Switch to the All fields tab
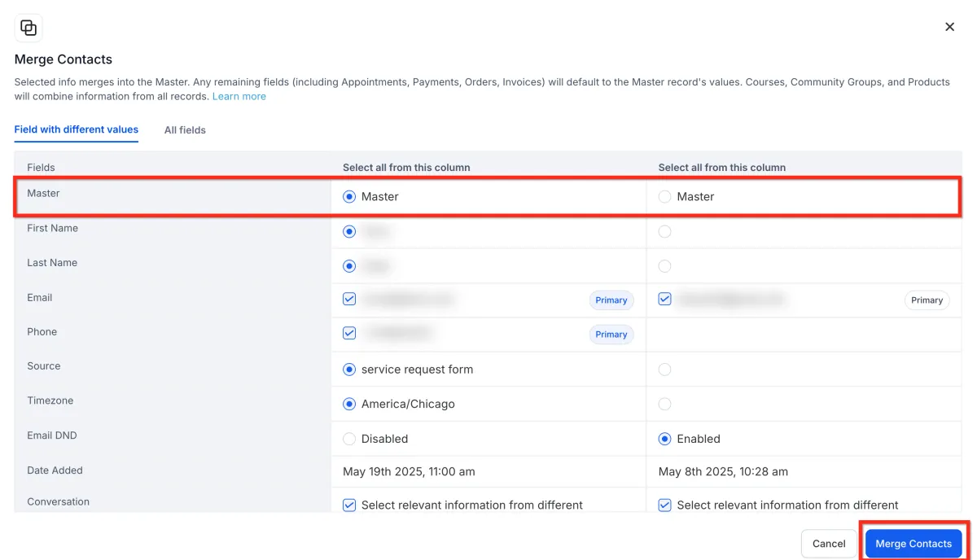Viewport: 977px width, 560px height. tap(185, 129)
